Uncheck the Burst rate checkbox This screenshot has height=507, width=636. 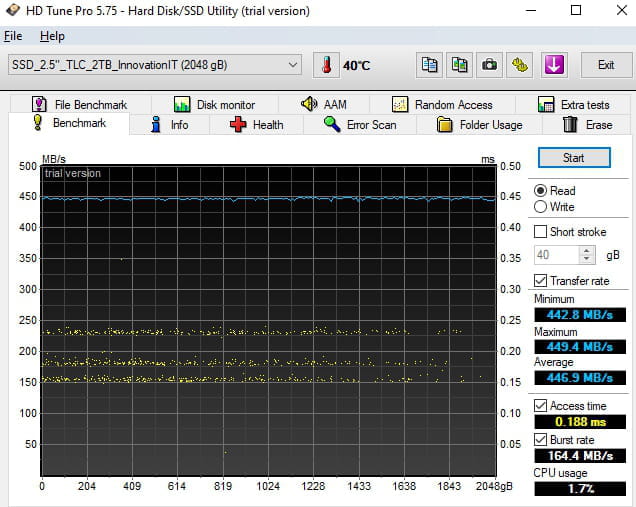coord(540,439)
